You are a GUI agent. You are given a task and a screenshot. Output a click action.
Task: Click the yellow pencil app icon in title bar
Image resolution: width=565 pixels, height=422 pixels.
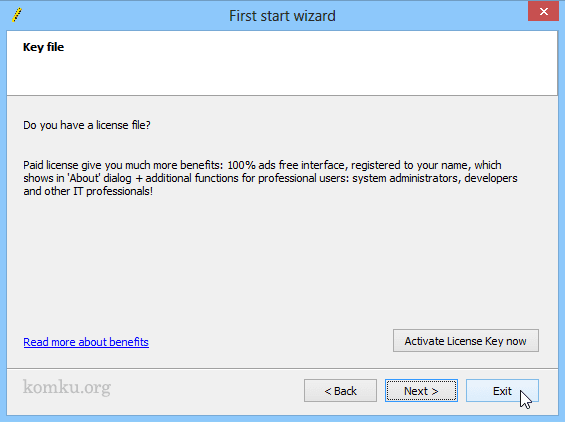tap(17, 15)
